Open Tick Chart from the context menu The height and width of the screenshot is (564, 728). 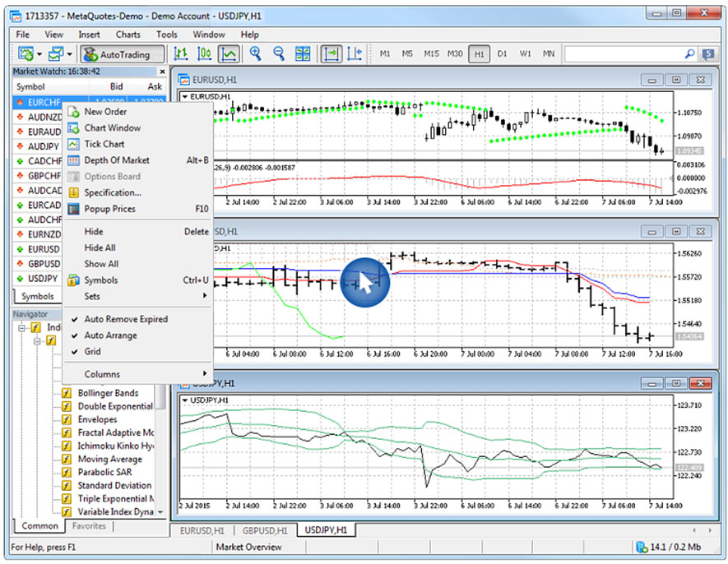point(138,145)
